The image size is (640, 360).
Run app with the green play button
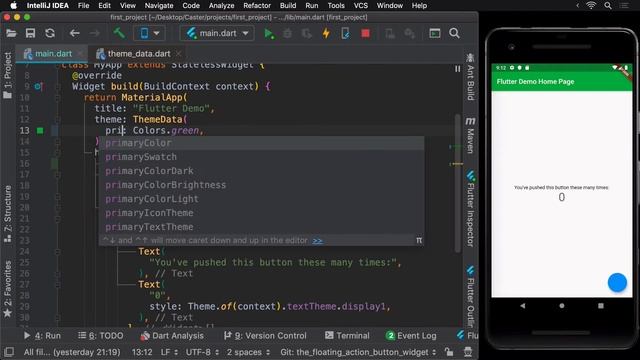(x=269, y=33)
